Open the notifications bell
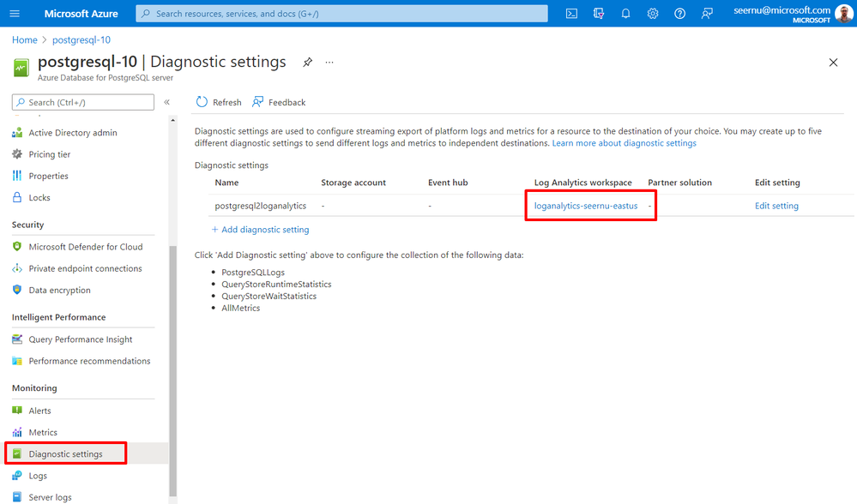Screen dimensions: 857x504 (x=625, y=14)
